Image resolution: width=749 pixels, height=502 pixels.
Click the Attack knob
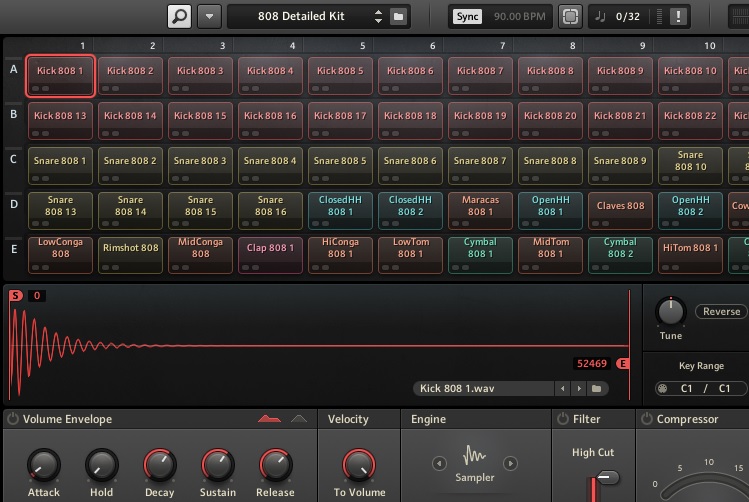(43, 465)
